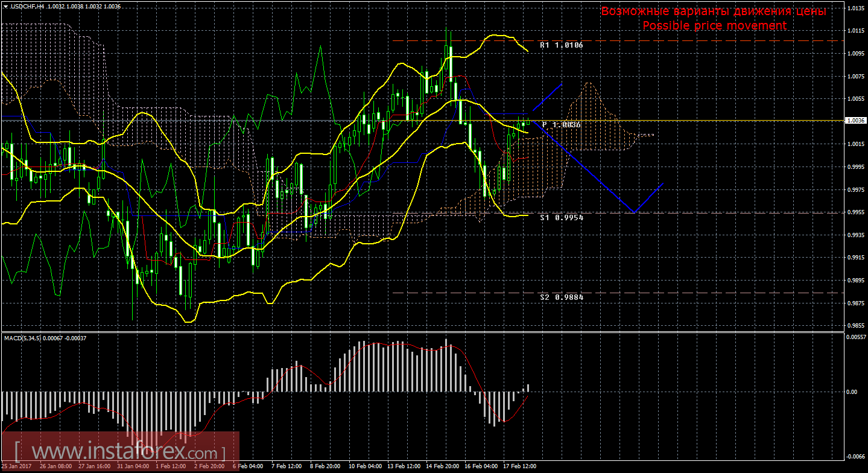This screenshot has width=868, height=473.
Task: Click the 0.9855 price scale value
Action: point(855,326)
